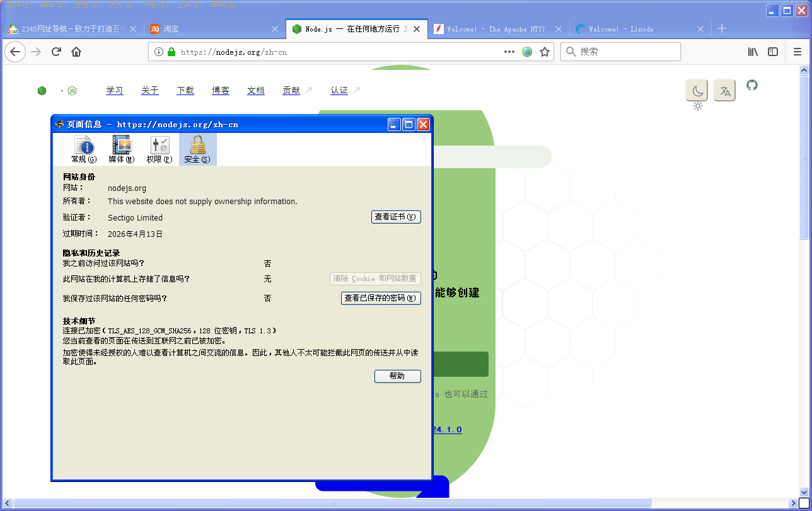Toggle the sidebar view icon
Image resolution: width=812 pixels, height=511 pixels.
click(773, 52)
